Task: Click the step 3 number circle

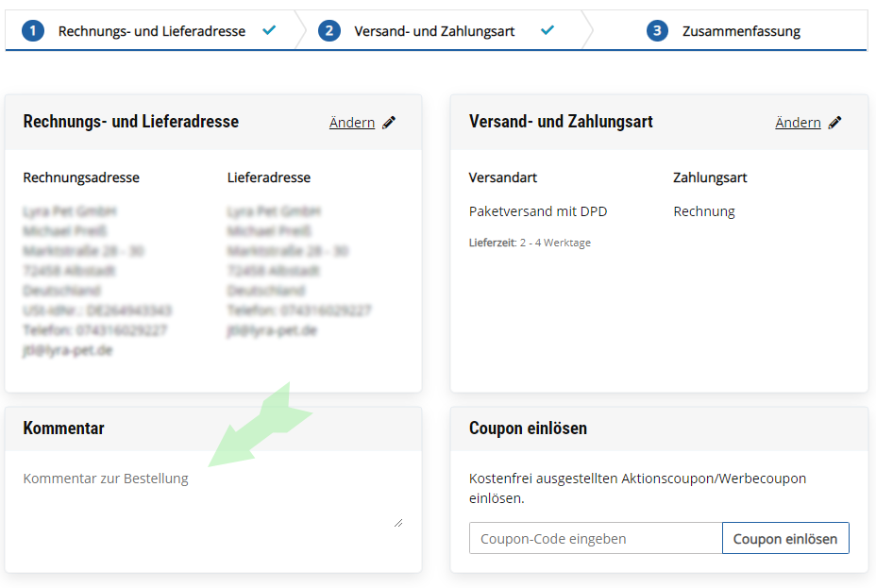Action: pos(657,31)
